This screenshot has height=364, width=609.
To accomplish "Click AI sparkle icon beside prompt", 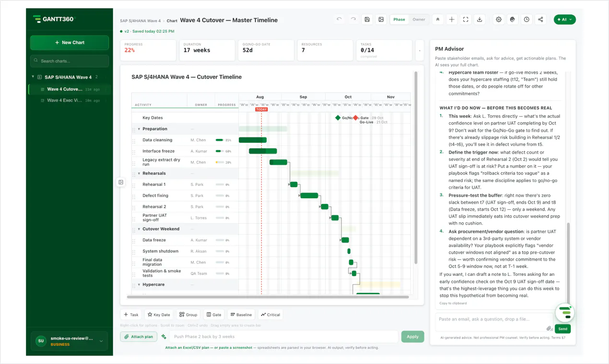I will pyautogui.click(x=164, y=337).
